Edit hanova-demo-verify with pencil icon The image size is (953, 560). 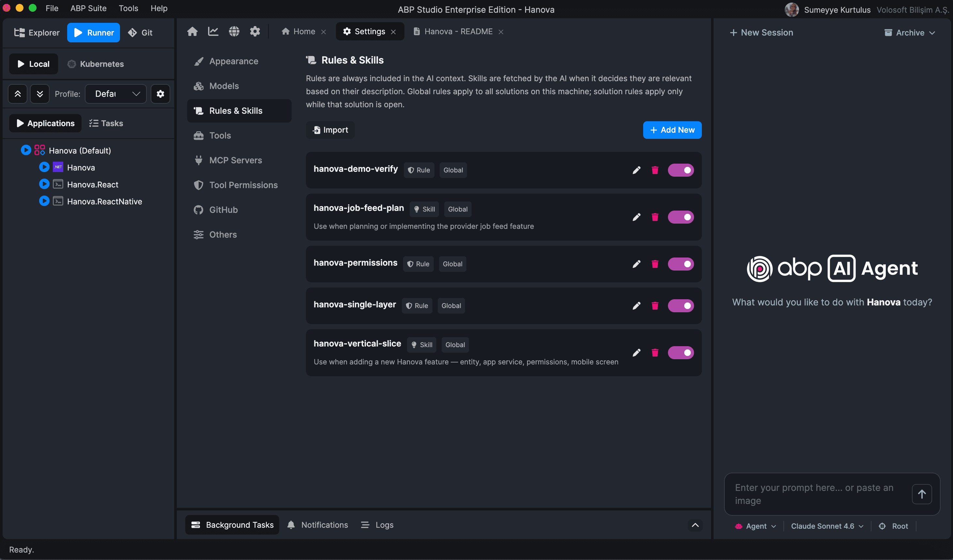pyautogui.click(x=636, y=170)
